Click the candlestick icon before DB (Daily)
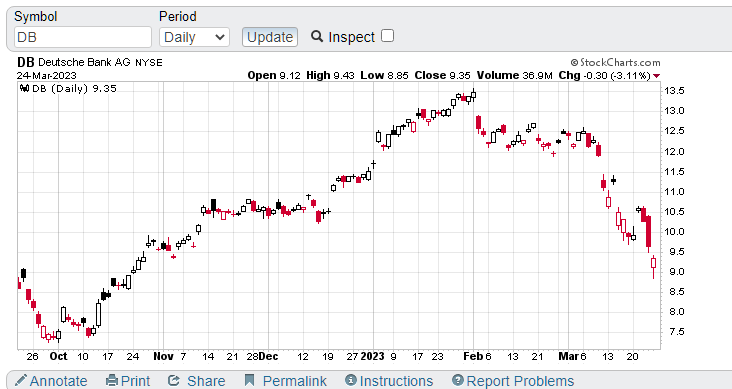This screenshot has width=732, height=389. 25,88
